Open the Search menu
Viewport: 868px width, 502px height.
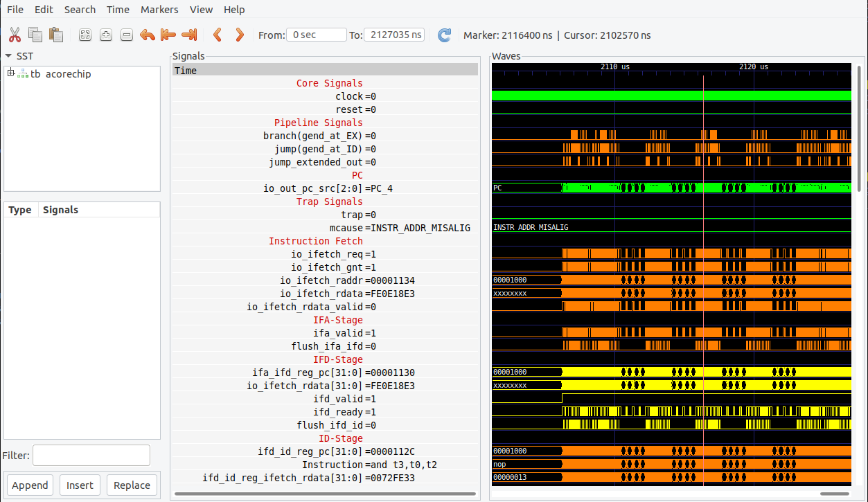coord(80,10)
